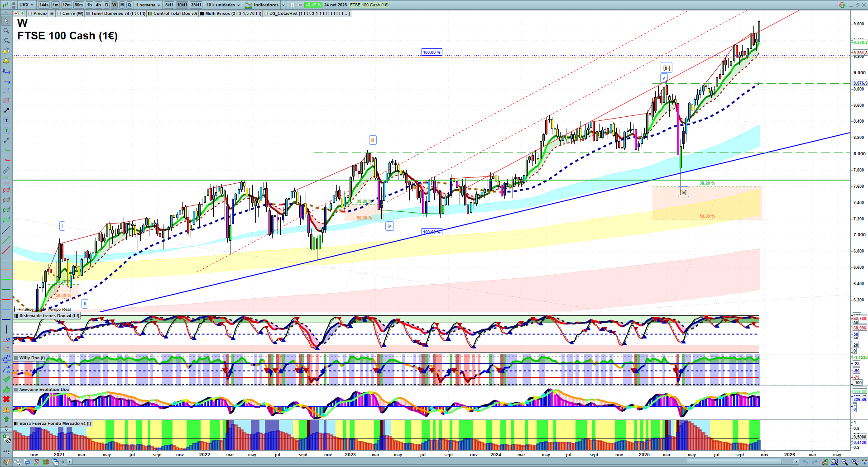Open the info icon in the top toolbar
Viewport: 868px width, 467px height.
pos(292,5)
